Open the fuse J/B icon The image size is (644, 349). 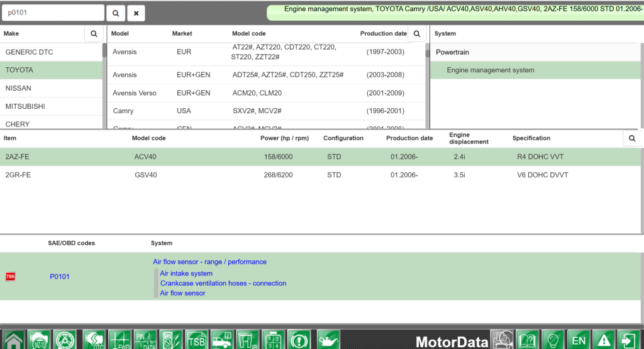(248, 340)
